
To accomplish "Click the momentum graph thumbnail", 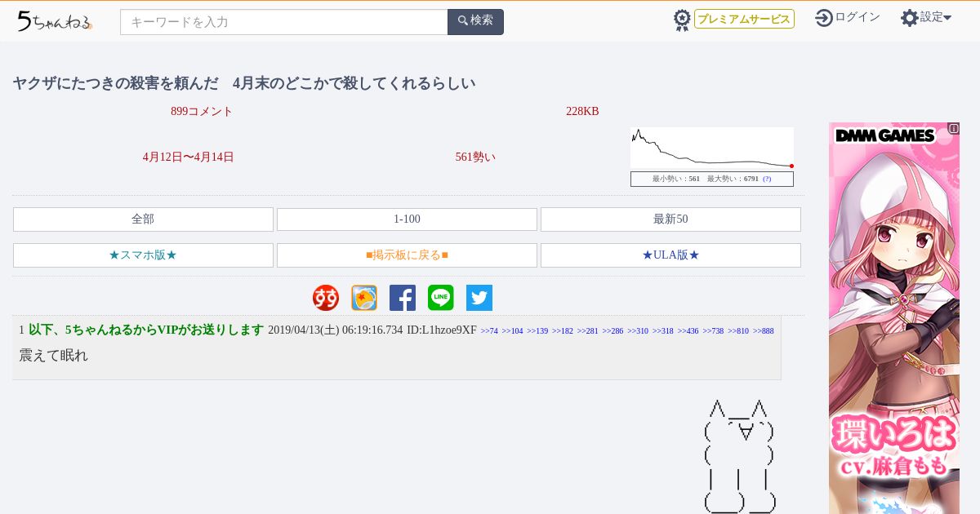I will (711, 148).
